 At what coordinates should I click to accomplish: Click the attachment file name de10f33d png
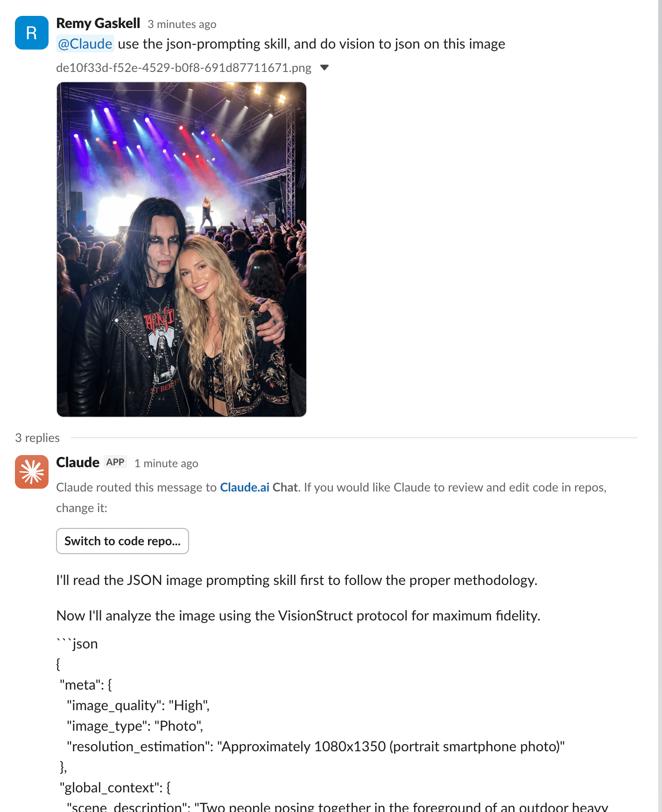tap(183, 68)
